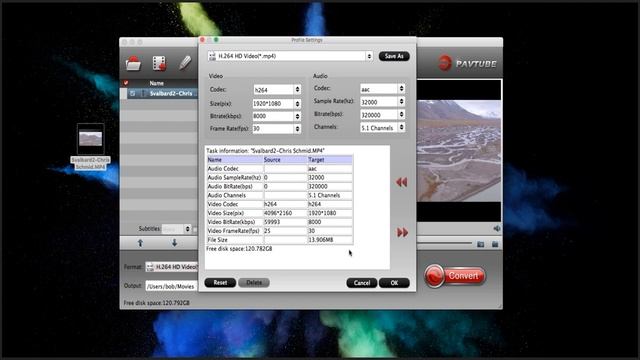Click the Output path /Users/bob/Movies field
Image resolution: width=640 pixels, height=360 pixels.
click(171, 287)
